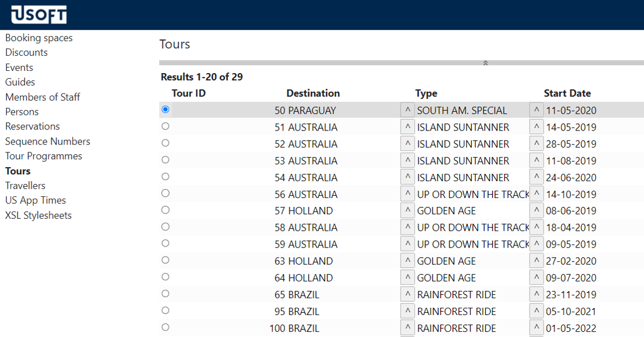Open Reservations in the left menu
Screen dimensions: 644x337
[32, 127]
